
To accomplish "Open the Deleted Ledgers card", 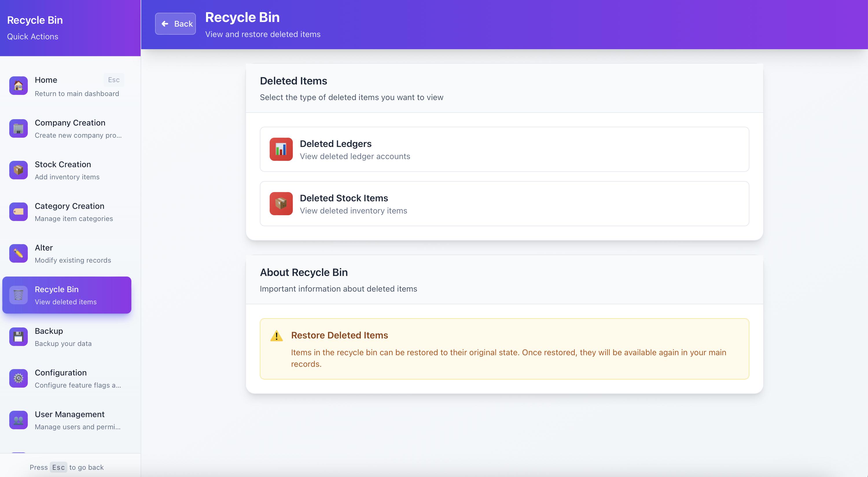I will pyautogui.click(x=504, y=149).
